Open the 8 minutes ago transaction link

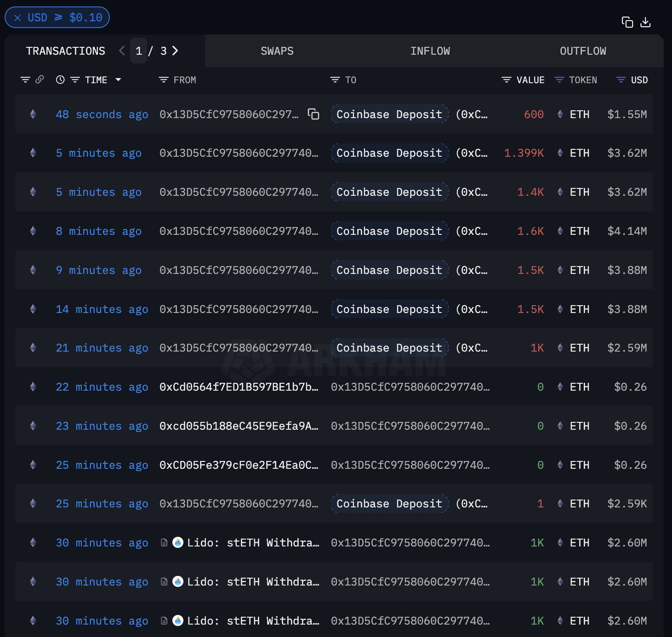coord(99,231)
